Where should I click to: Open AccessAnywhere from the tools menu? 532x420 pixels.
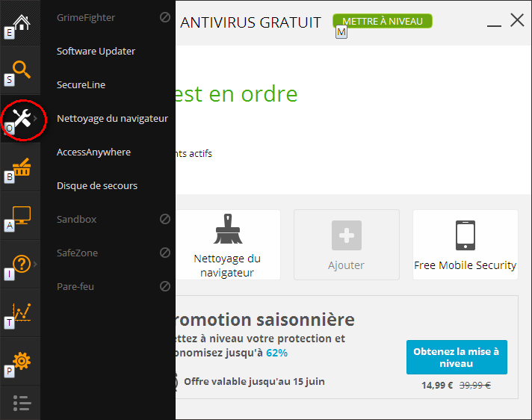[93, 152]
